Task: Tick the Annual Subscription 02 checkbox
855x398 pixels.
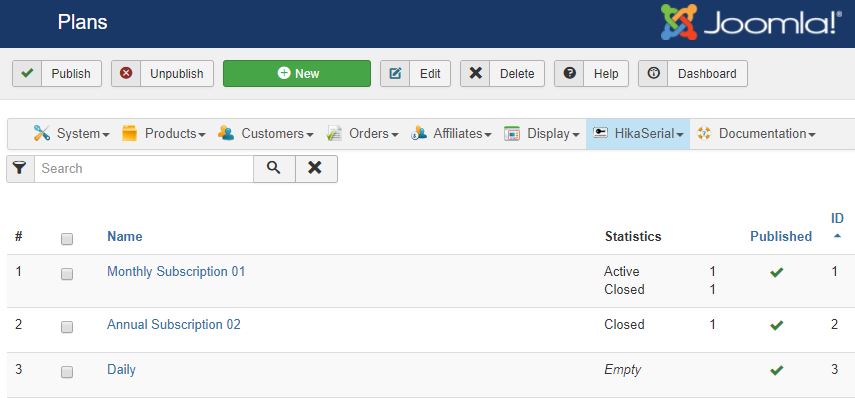Action: click(x=67, y=327)
